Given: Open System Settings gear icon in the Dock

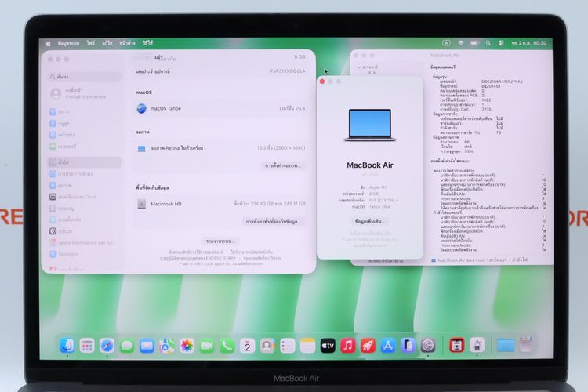Looking at the screenshot, I should (428, 346).
